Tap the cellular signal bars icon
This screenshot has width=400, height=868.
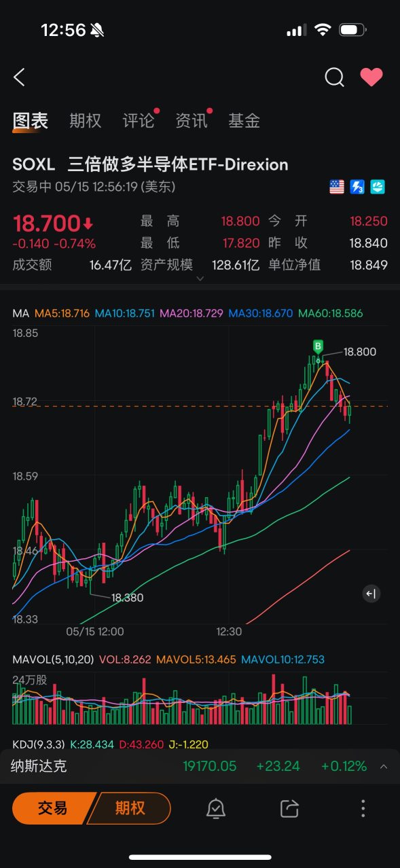(x=296, y=31)
